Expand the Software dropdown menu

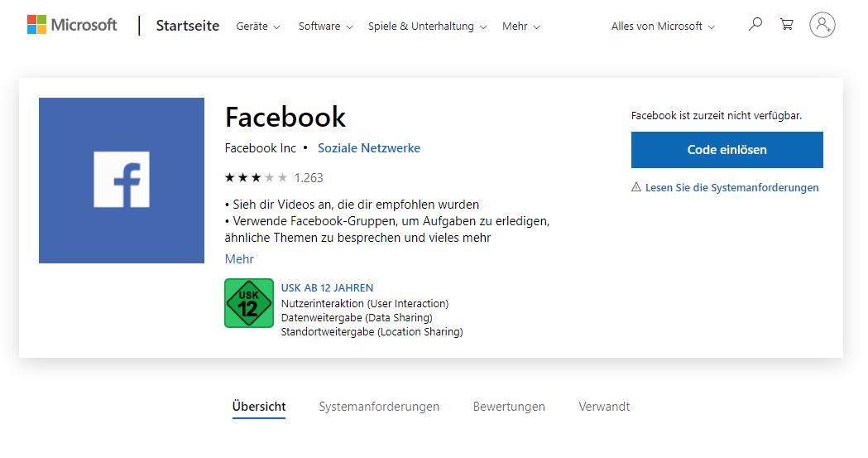(x=325, y=27)
